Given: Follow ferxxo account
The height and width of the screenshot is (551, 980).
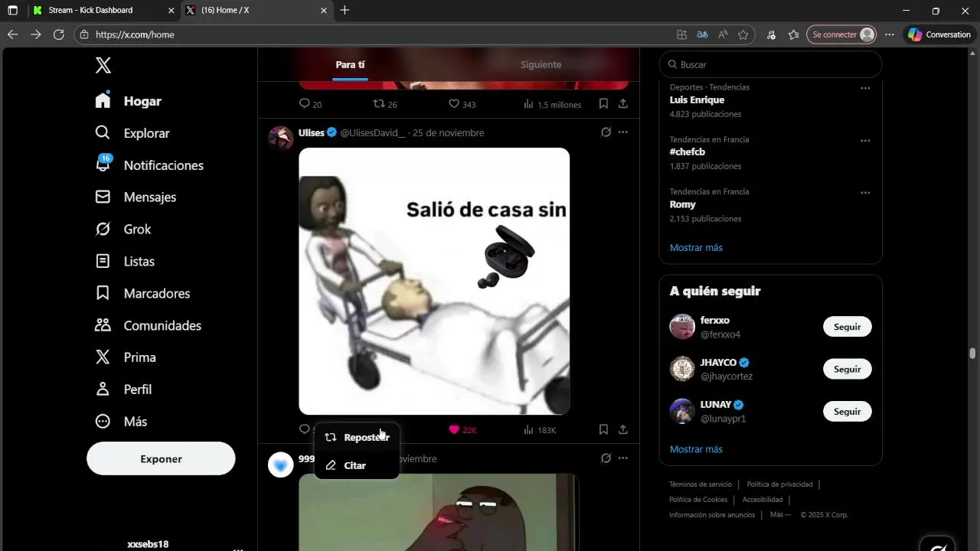Looking at the screenshot, I should (848, 327).
